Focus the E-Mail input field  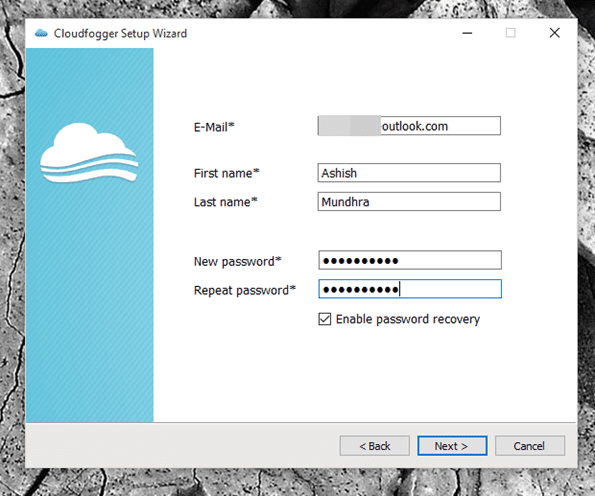pyautogui.click(x=409, y=126)
